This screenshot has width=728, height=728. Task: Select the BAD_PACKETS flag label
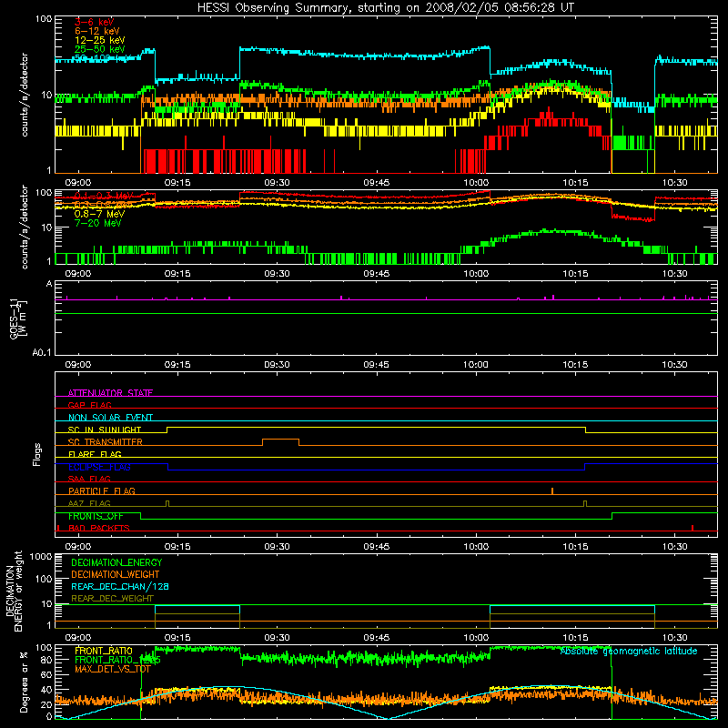click(99, 528)
